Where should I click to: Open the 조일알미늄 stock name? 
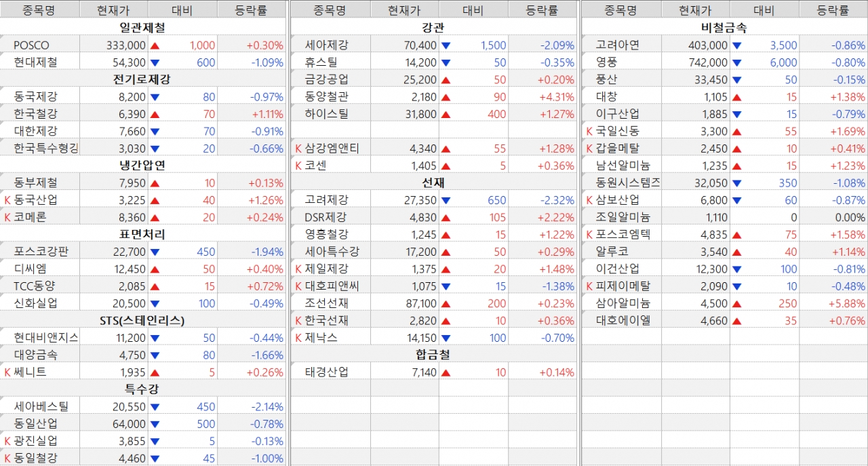[623, 217]
